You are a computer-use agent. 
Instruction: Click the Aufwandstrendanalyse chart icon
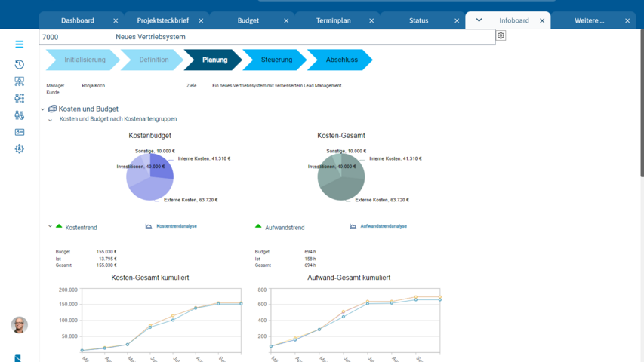coord(353,226)
